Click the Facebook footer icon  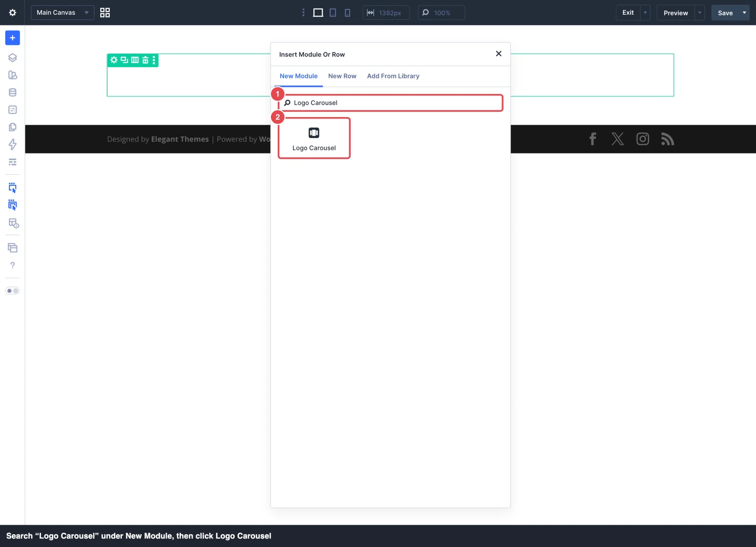(593, 139)
